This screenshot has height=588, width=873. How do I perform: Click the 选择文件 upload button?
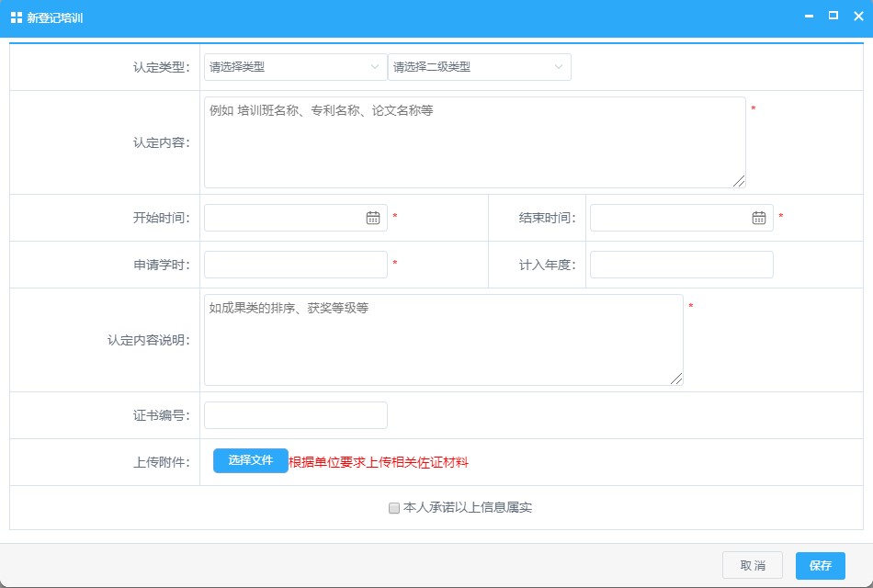pos(251,461)
